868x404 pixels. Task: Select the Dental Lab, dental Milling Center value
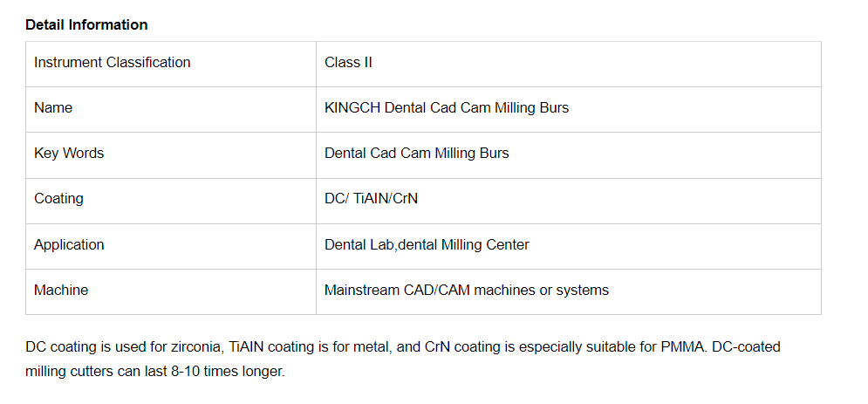tap(427, 245)
